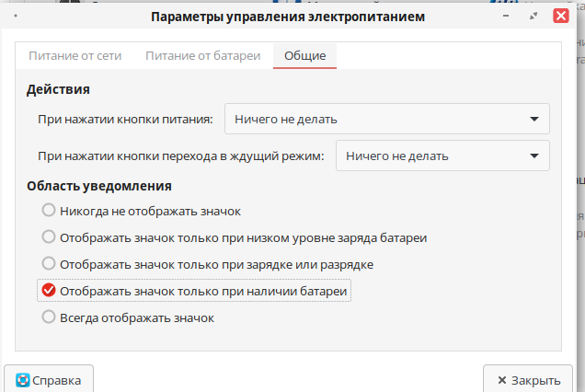Select 'Никогда не отображать значок' option
This screenshot has height=392, width=585.
tap(49, 211)
